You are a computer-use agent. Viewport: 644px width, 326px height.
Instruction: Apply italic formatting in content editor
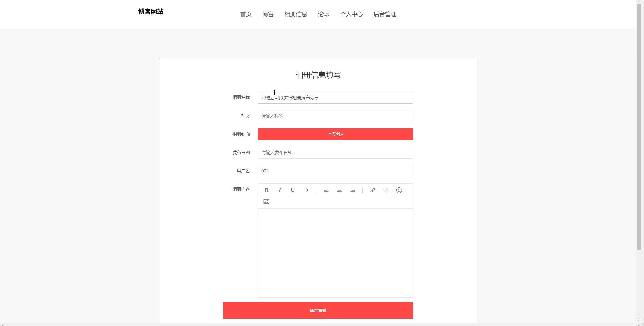click(280, 190)
